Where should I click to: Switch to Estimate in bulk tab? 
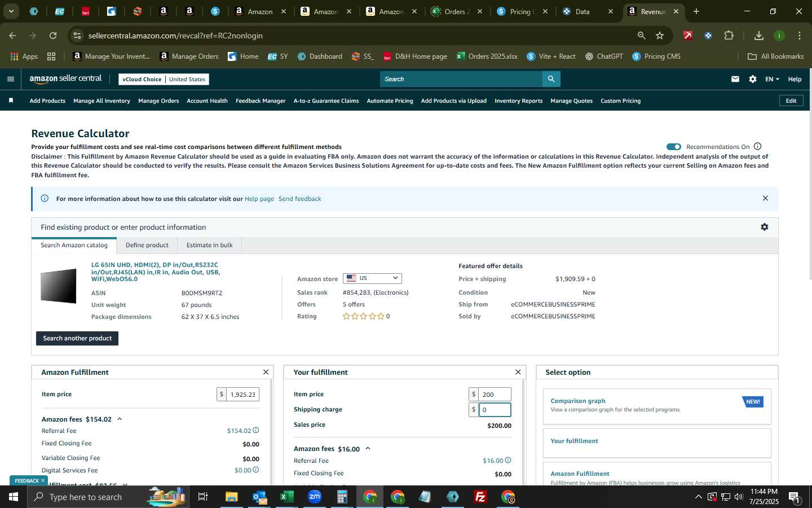coord(209,245)
